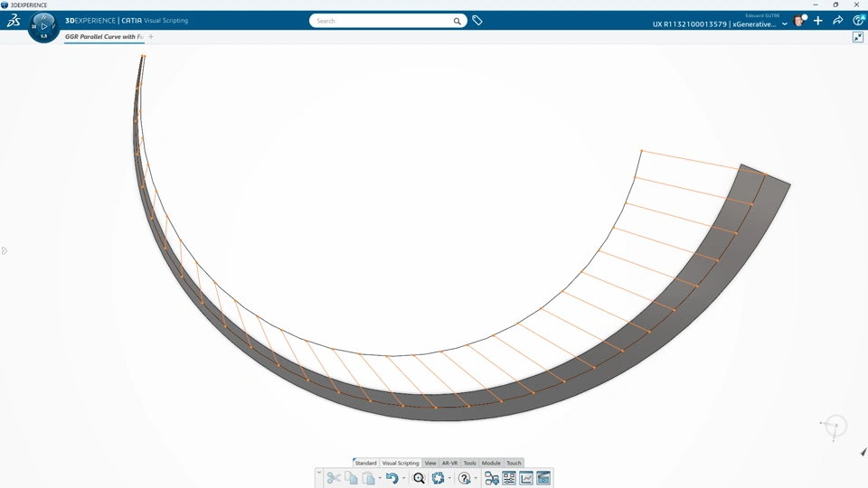The height and width of the screenshot is (488, 868).
Task: Open the user profile avatar
Action: click(799, 21)
